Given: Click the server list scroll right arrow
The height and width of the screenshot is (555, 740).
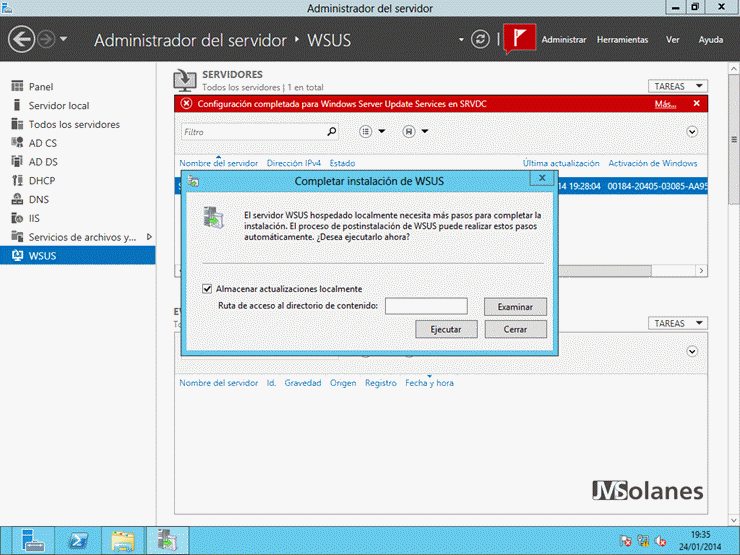Looking at the screenshot, I should pyautogui.click(x=701, y=270).
